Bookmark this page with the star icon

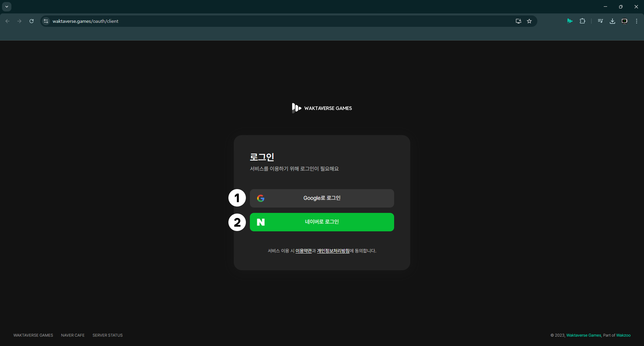[529, 21]
